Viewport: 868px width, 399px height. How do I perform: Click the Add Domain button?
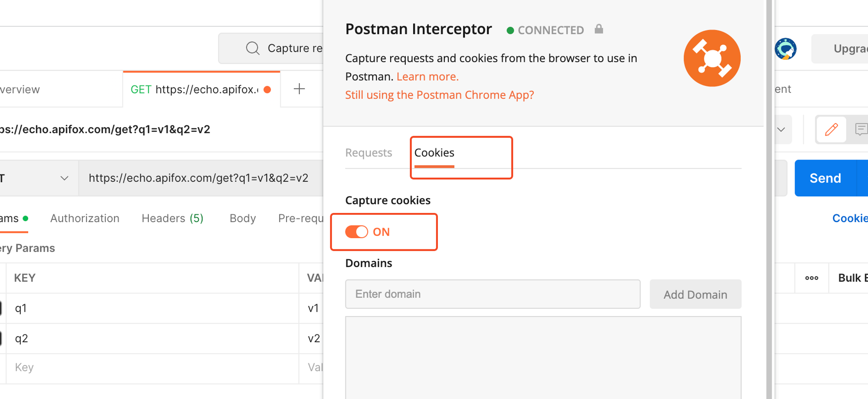[695, 294]
